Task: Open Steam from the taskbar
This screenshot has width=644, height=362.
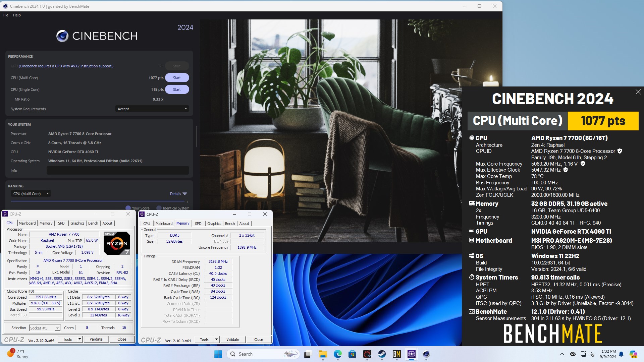Action: point(382,354)
